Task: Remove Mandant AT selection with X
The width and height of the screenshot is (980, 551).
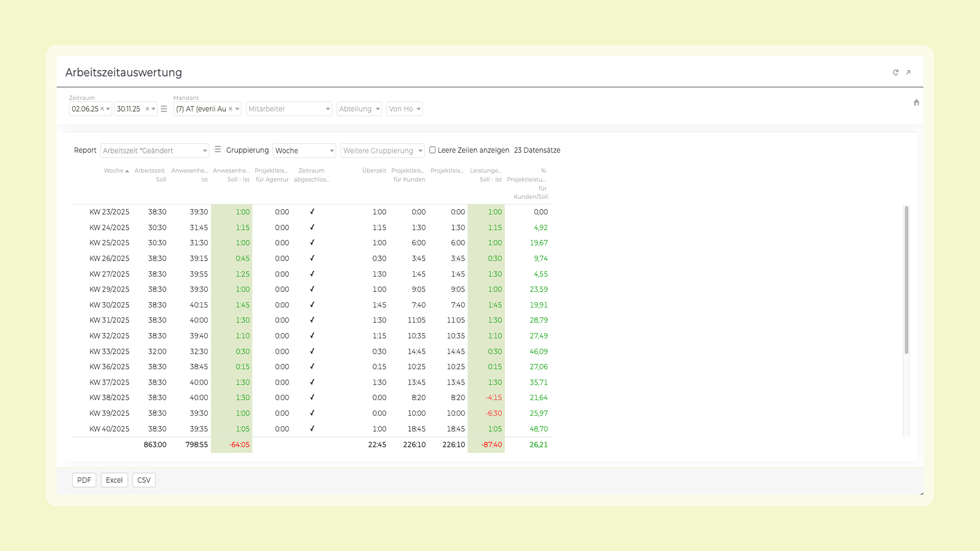Action: click(230, 109)
